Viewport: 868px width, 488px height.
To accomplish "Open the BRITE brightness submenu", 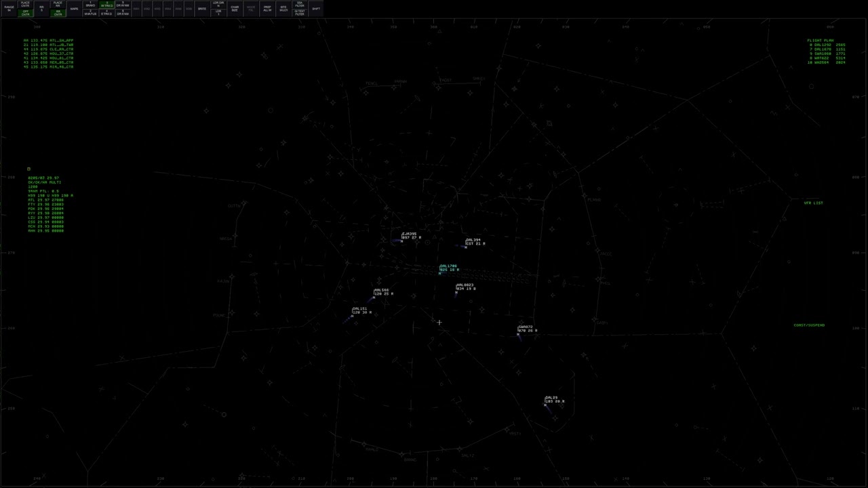I will 202,8.
